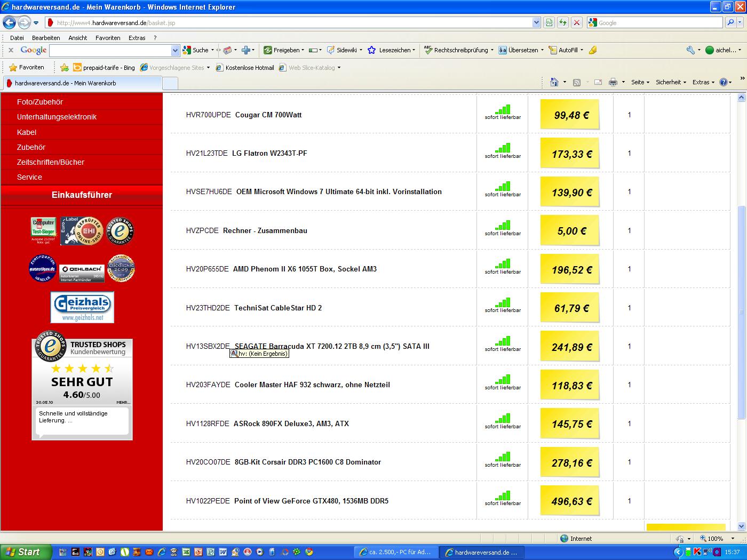Go back with the browser Back arrow
Image resolution: width=747 pixels, height=560 pixels.
pyautogui.click(x=9, y=22)
